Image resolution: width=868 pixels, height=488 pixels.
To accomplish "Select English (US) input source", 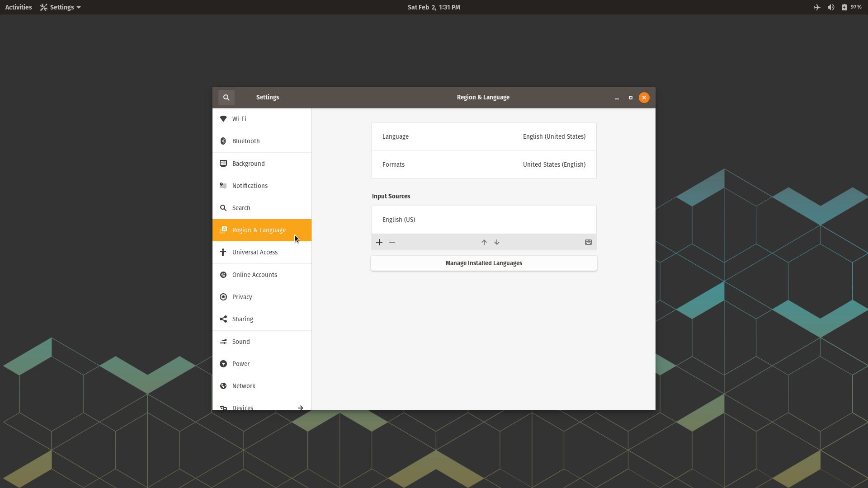I will coord(484,220).
